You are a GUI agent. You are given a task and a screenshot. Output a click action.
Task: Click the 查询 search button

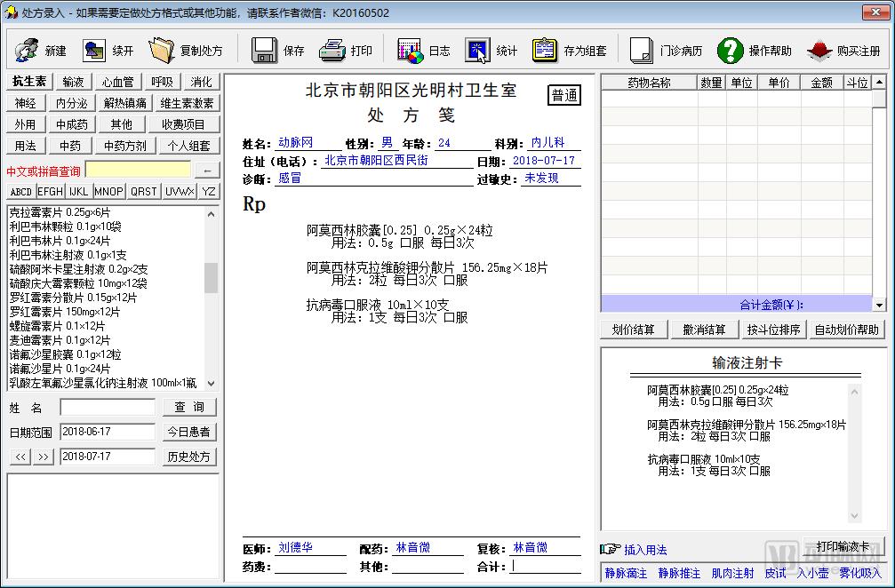point(189,407)
